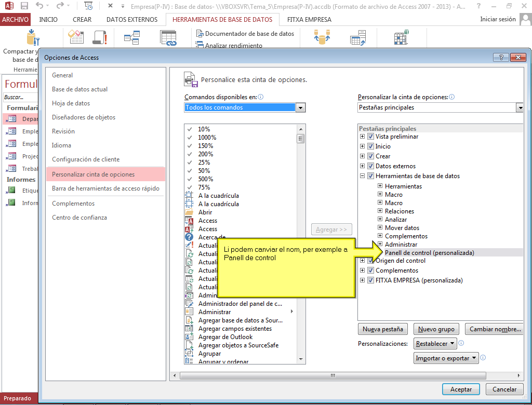The width and height of the screenshot is (532, 405).
Task: Click the Ejecutar macro ribbon icon
Action: (100, 37)
